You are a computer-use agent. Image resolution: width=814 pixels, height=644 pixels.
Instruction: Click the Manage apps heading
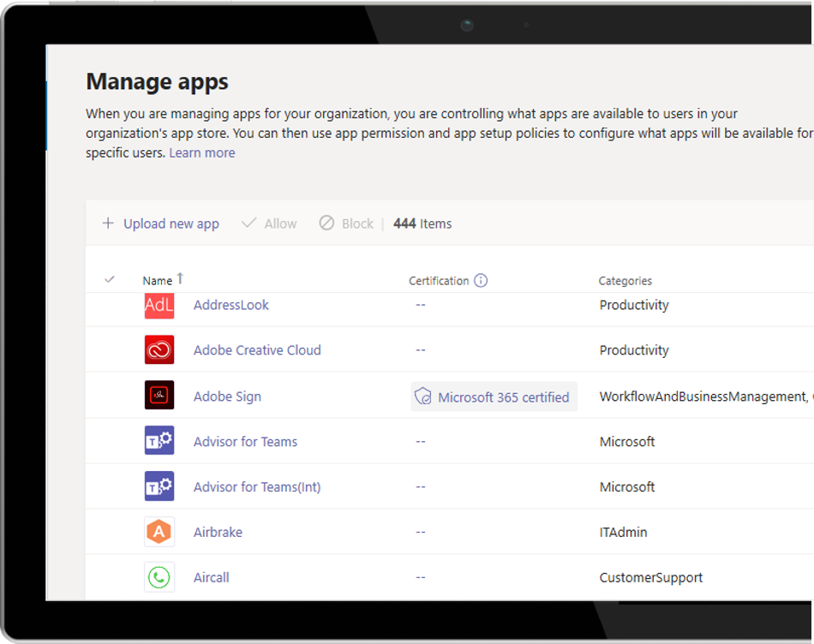pyautogui.click(x=158, y=82)
